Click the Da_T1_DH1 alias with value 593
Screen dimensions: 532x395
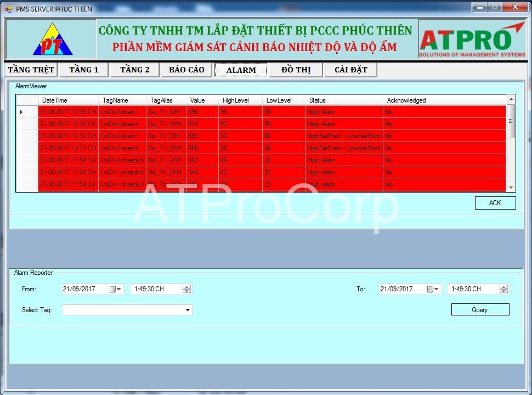pyautogui.click(x=166, y=136)
